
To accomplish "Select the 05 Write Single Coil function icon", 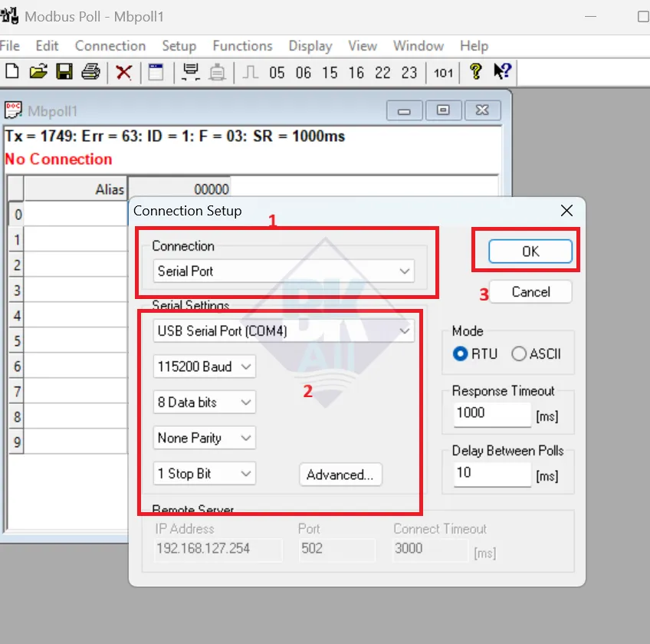I will click(x=277, y=71).
